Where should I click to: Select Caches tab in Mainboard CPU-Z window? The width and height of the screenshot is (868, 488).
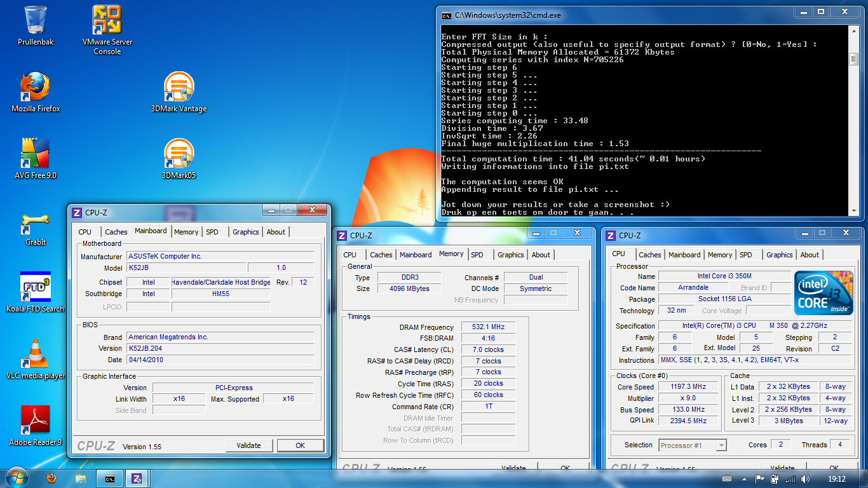tap(116, 232)
